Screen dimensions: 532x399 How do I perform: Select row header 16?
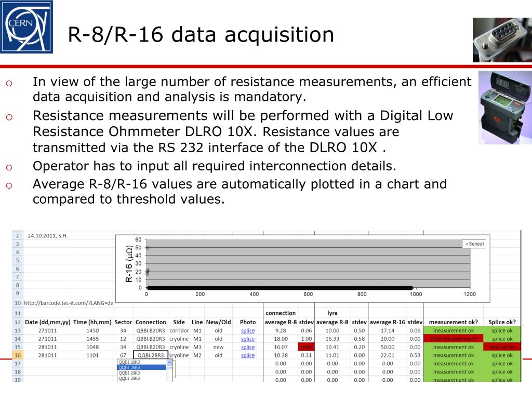pyautogui.click(x=17, y=355)
